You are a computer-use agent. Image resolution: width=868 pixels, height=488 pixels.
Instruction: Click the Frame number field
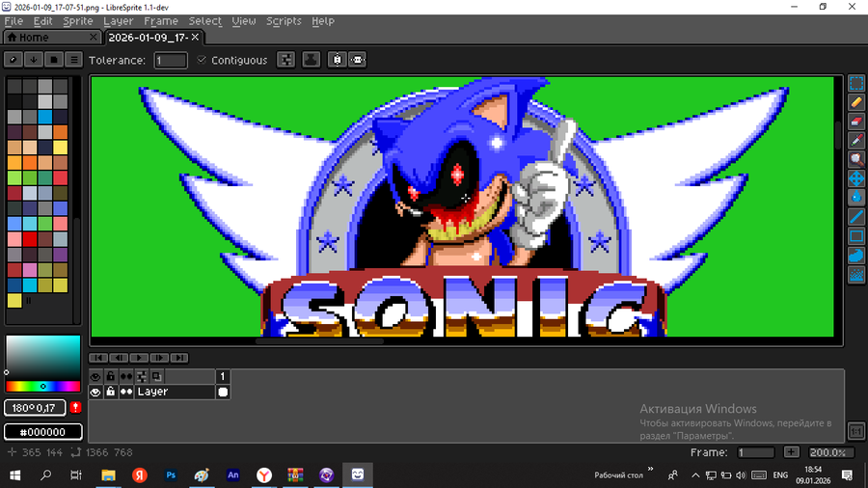[755, 452]
